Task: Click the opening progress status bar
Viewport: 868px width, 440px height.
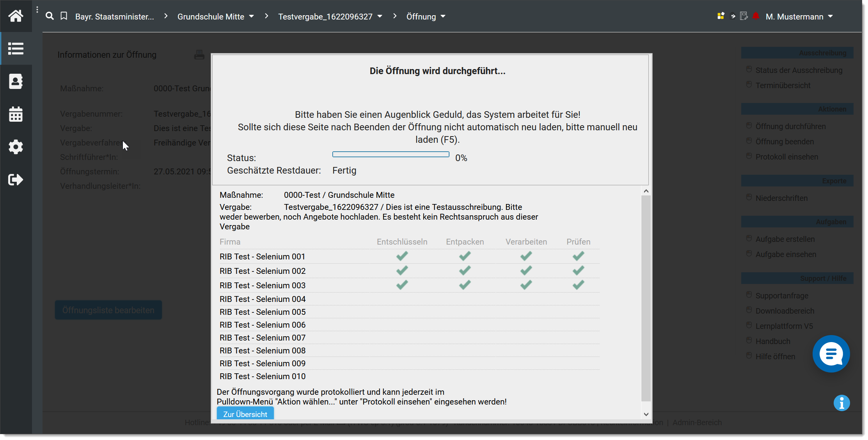Action: [391, 154]
